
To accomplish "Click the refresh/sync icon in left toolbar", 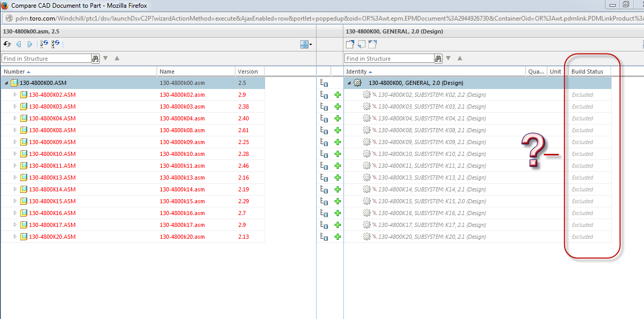I will (x=7, y=44).
